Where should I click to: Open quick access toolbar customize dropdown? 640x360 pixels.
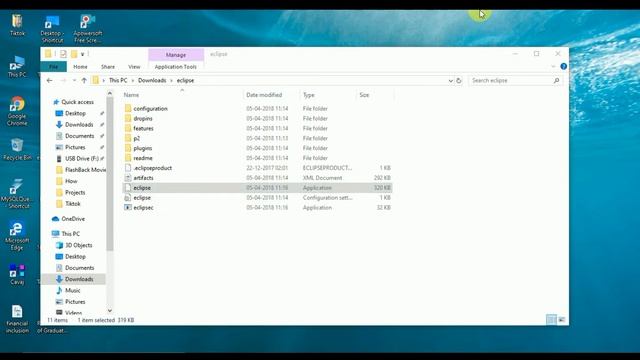(82, 54)
